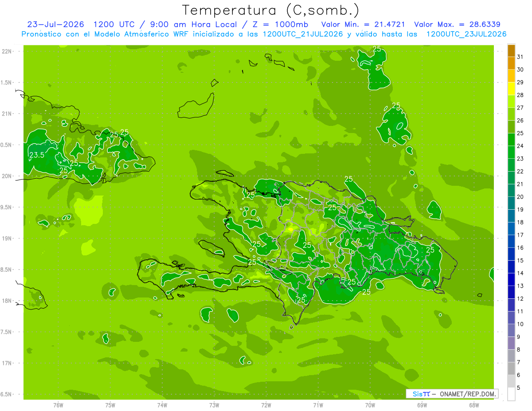Click the teal swatch between 19 and 20
Screen dimensions: 532x411
pyautogui.click(x=511, y=204)
